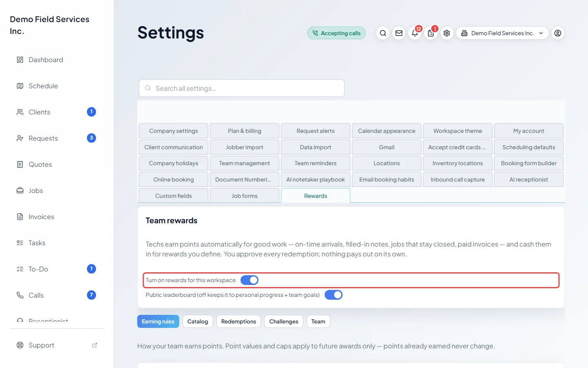Open the Dashboard sidebar icon
The image size is (588, 368).
[x=20, y=60]
